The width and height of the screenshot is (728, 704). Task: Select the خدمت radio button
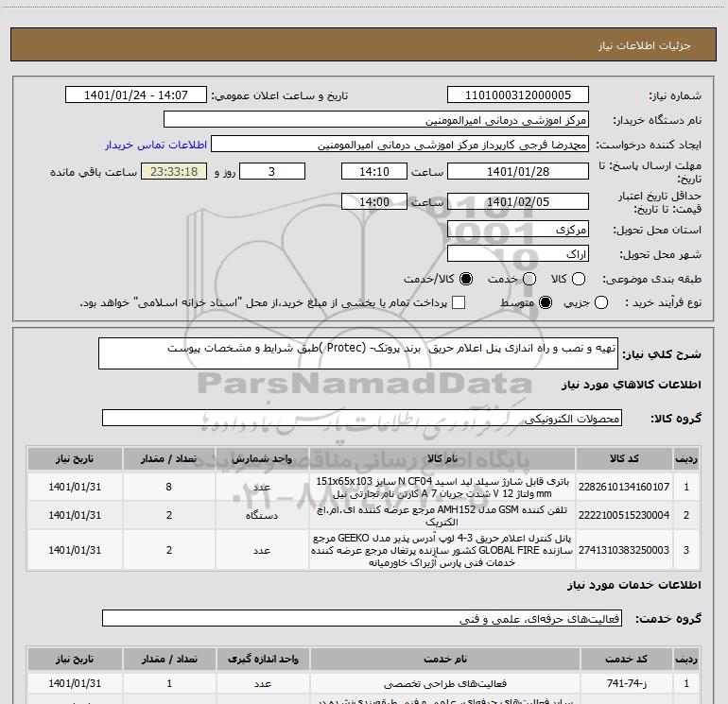pyautogui.click(x=529, y=279)
